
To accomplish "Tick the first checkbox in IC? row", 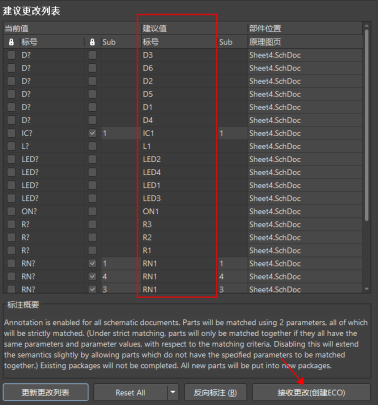I will pos(11,133).
